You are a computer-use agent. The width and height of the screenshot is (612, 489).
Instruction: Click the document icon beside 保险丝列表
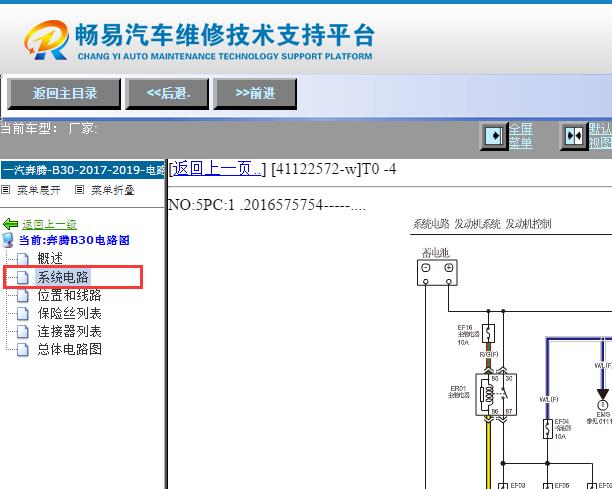23,313
